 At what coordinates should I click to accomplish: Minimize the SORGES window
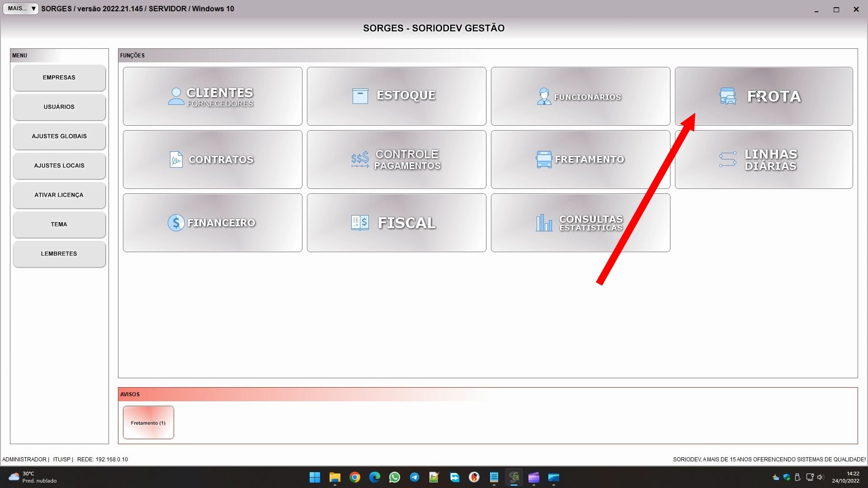tap(816, 9)
